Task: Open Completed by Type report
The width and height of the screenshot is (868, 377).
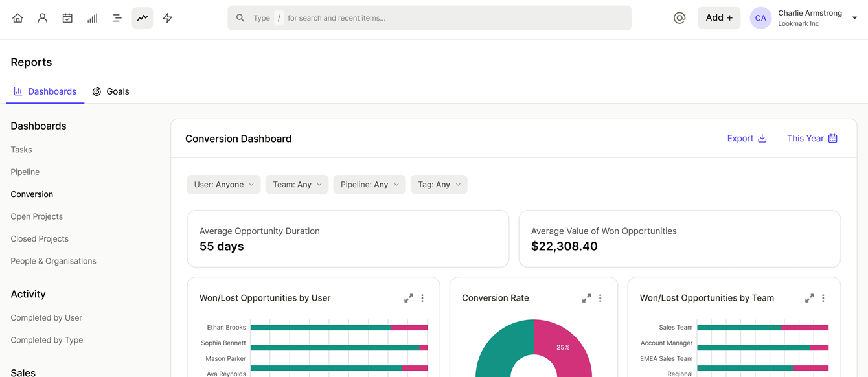Action: 47,340
